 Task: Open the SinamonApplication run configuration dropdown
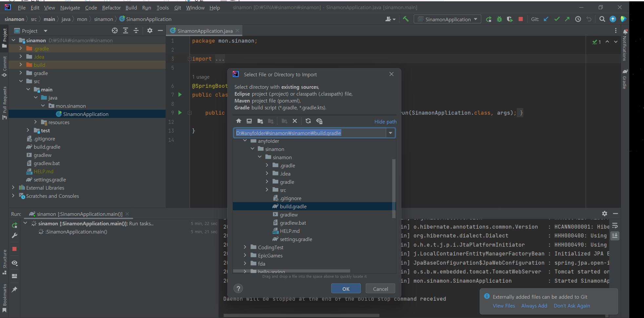448,19
